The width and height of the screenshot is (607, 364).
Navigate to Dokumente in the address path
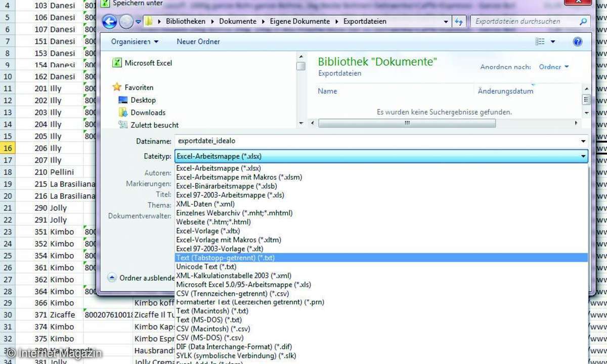239,22
